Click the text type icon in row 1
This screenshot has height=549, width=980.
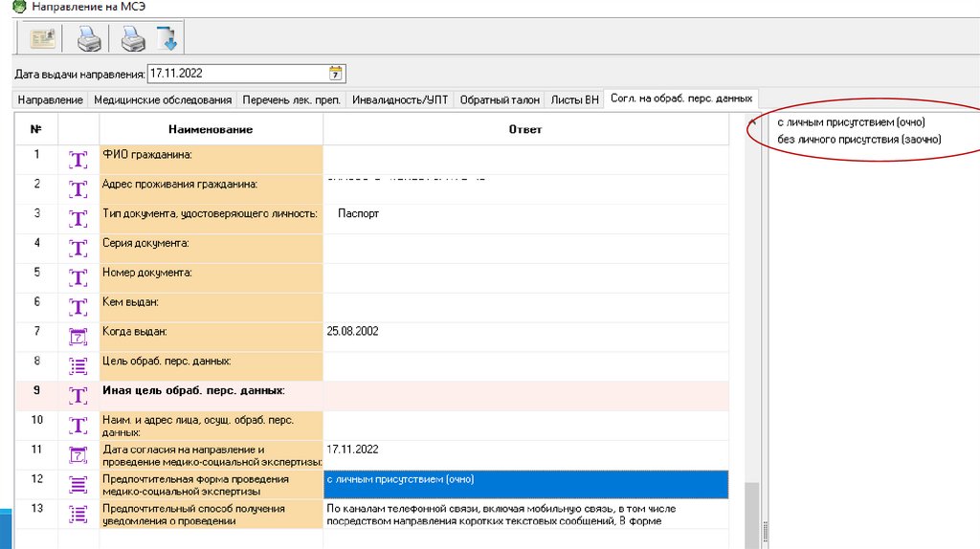78,159
